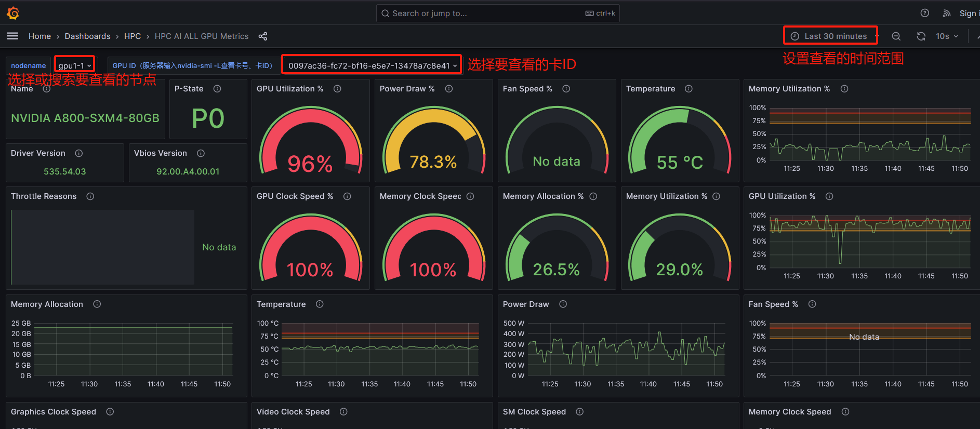Open the SM Clock Speed panel title

tap(534, 412)
